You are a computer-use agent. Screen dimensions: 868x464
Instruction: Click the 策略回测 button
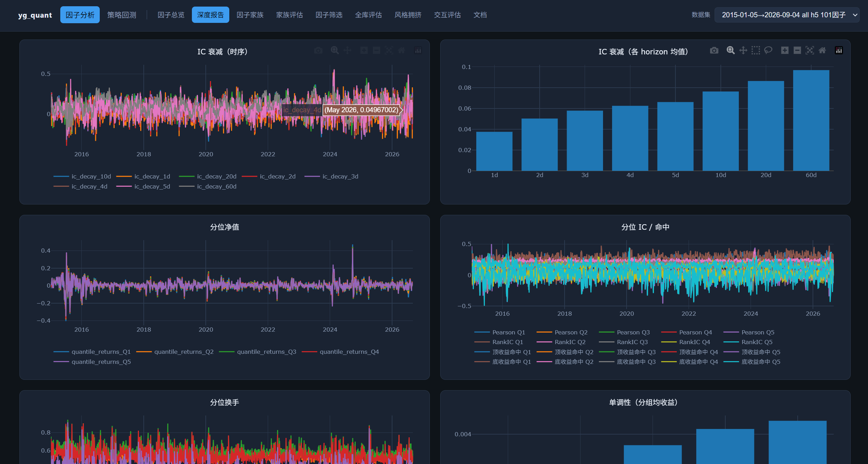(x=122, y=15)
